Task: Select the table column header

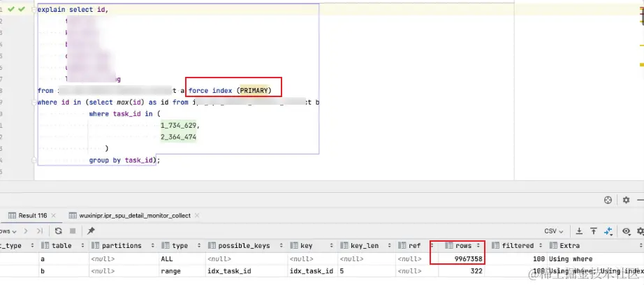Action: tap(61, 246)
